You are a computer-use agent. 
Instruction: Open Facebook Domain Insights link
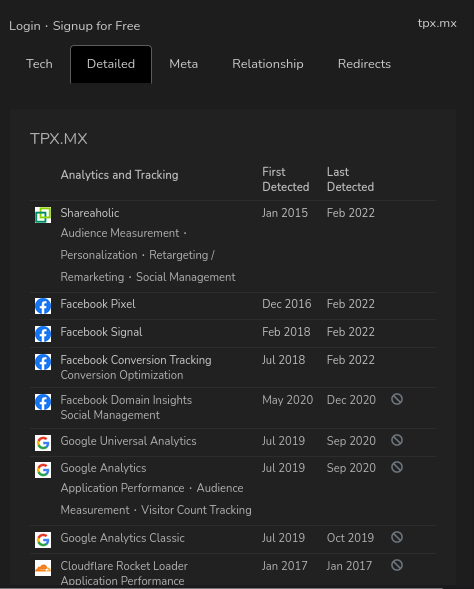[126, 400]
